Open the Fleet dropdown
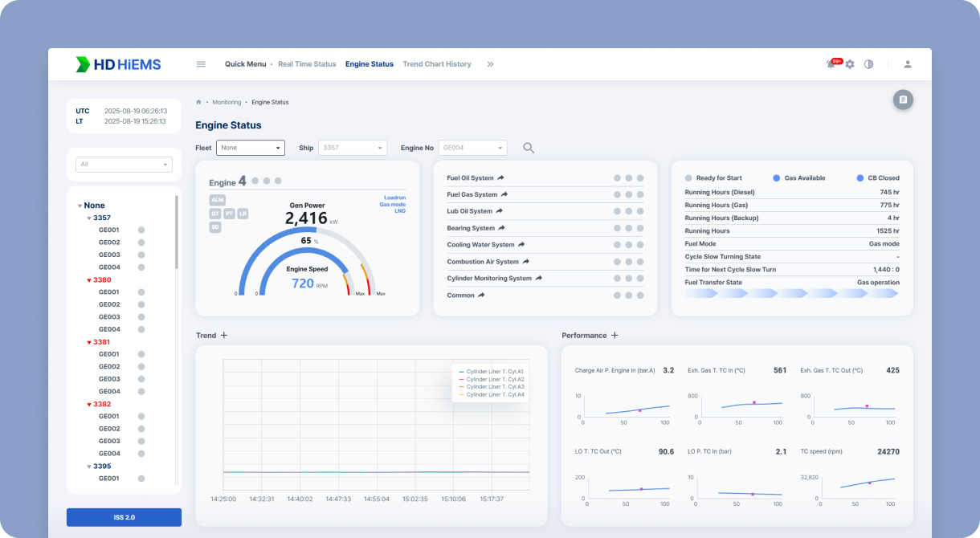The width and height of the screenshot is (980, 538). (251, 148)
